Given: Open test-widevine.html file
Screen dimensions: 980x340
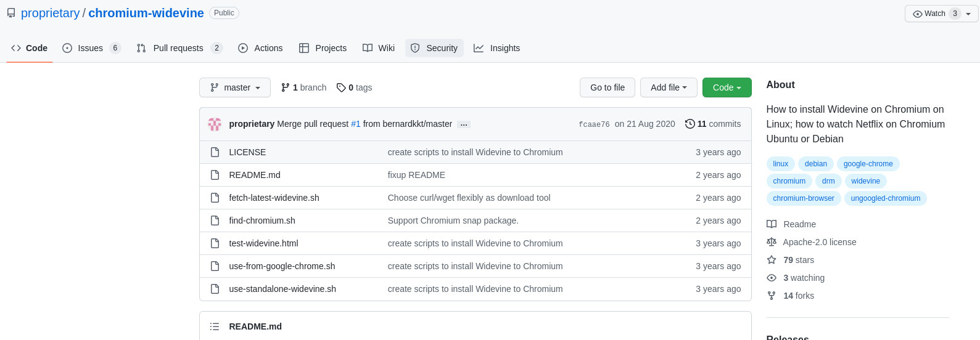Looking at the screenshot, I should (x=264, y=243).
